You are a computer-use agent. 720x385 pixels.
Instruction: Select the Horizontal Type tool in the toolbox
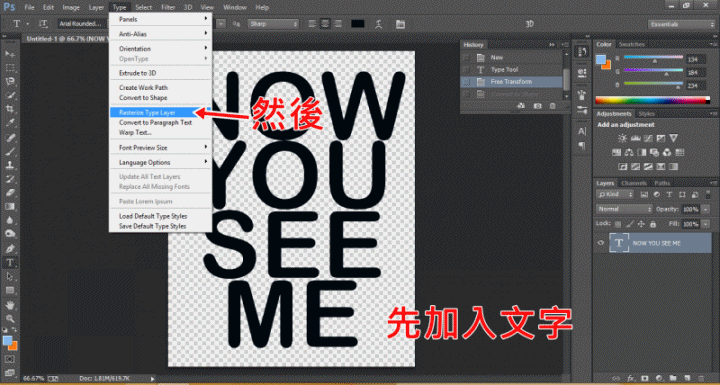click(x=10, y=262)
